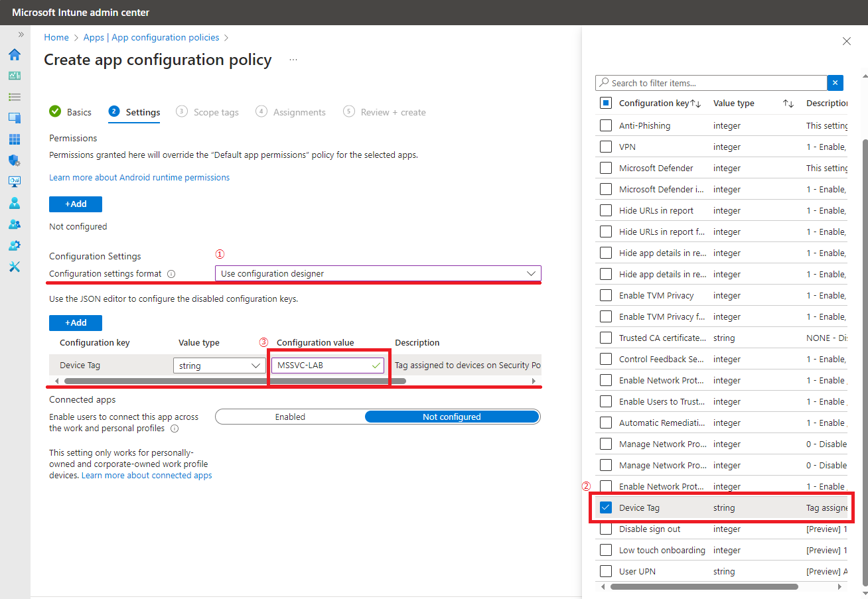Open the Device Tag value type dropdown

(219, 366)
